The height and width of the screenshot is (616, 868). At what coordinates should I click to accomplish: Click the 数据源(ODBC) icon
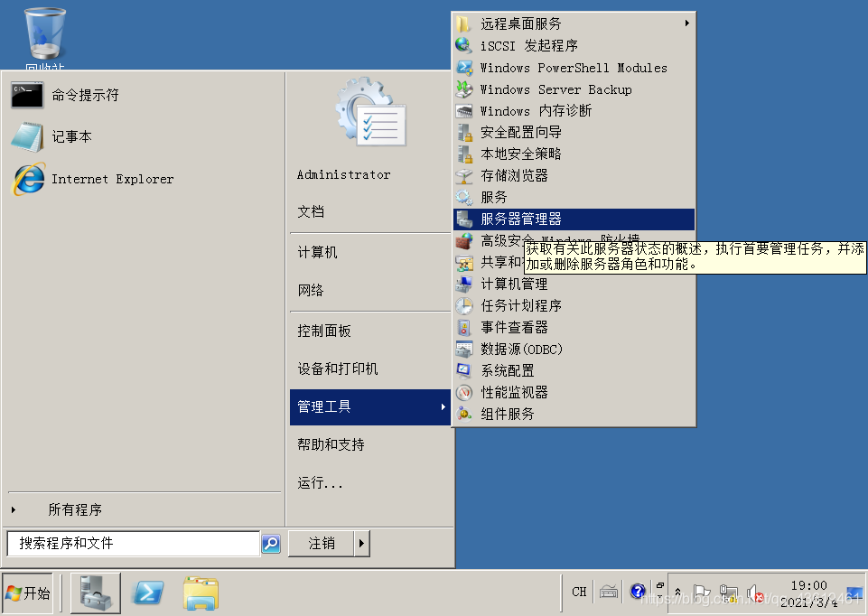[464, 350]
